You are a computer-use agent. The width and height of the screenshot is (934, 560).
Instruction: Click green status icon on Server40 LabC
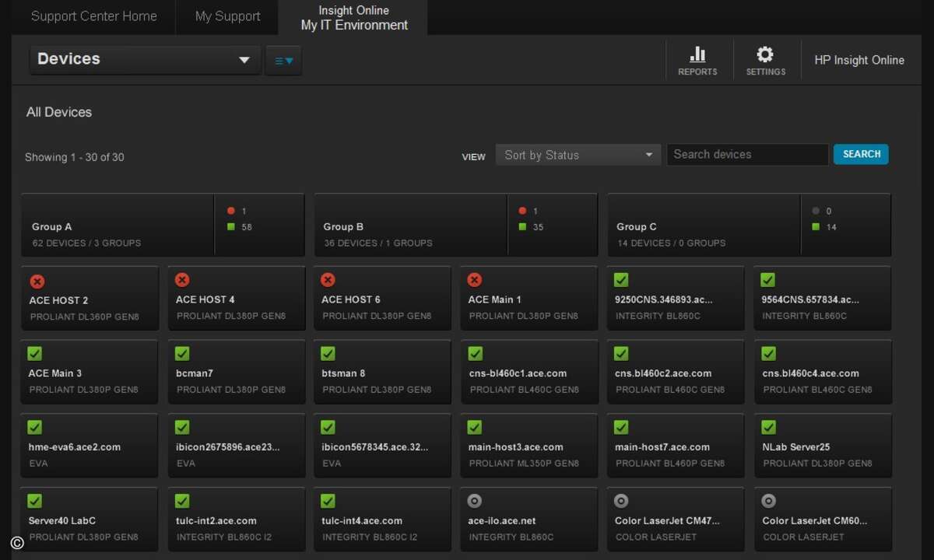[35, 501]
